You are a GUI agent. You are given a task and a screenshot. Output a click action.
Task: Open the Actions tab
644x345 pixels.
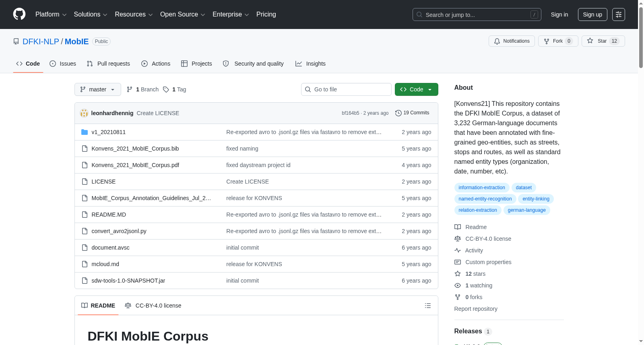(x=156, y=64)
